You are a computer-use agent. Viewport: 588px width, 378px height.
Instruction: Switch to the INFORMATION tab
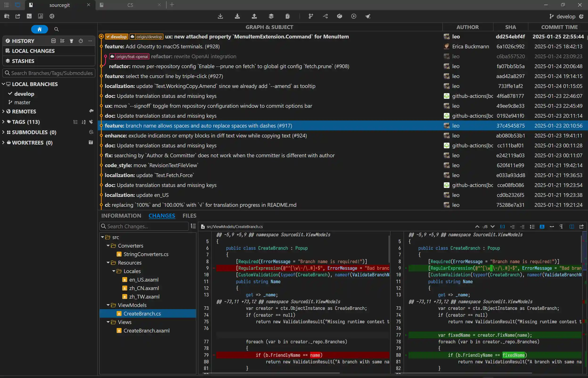pos(121,216)
